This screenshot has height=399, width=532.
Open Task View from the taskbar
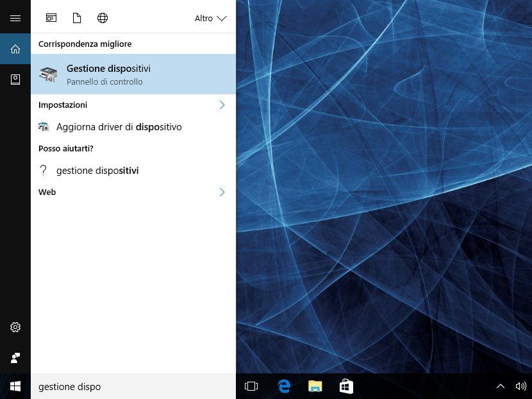pyautogui.click(x=251, y=386)
